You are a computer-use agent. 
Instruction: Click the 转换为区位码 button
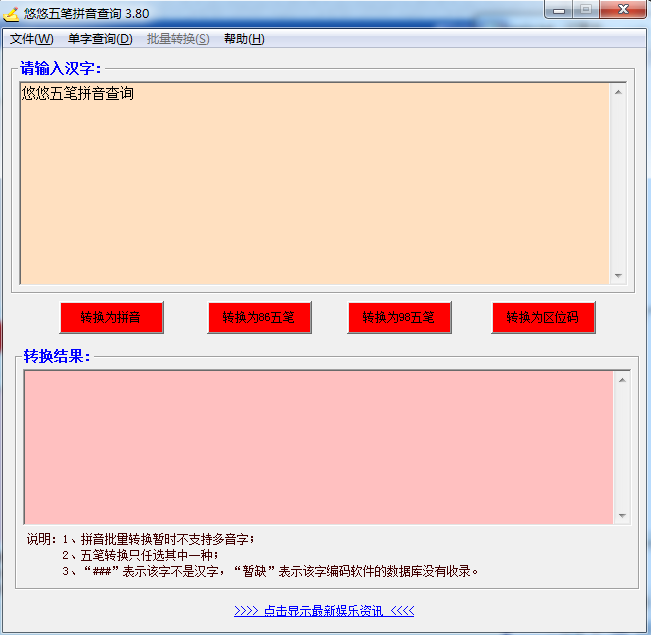pyautogui.click(x=543, y=318)
